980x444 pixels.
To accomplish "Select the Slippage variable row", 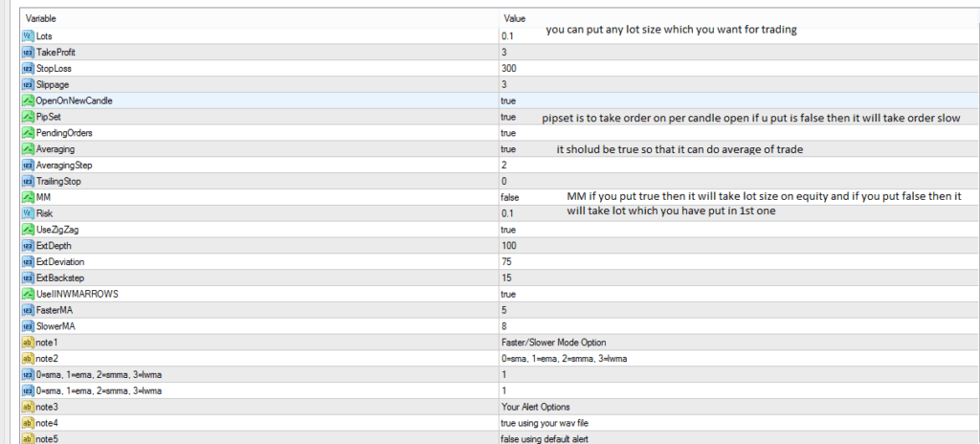I will coord(53,84).
